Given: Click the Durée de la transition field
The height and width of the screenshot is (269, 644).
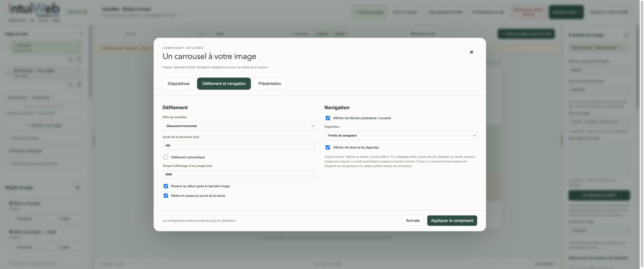Looking at the screenshot, I should 239,146.
